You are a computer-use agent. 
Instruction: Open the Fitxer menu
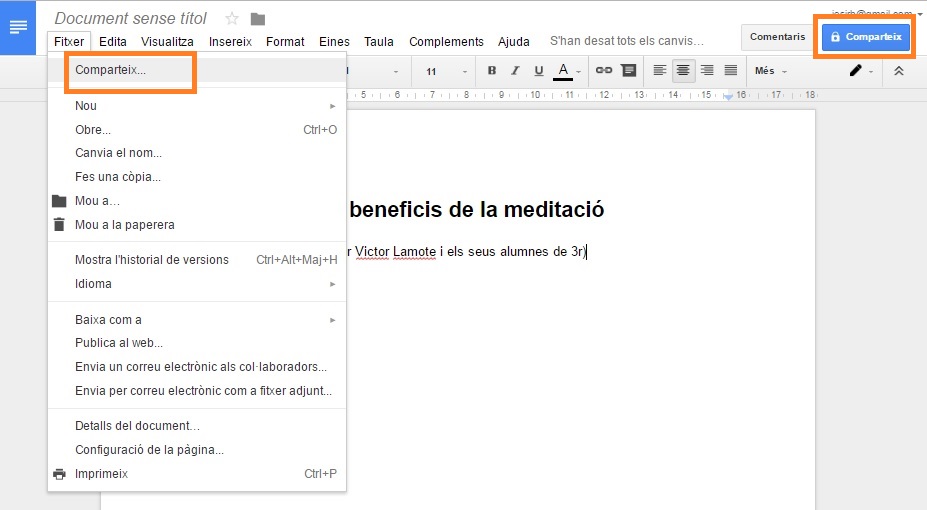pyautogui.click(x=69, y=42)
